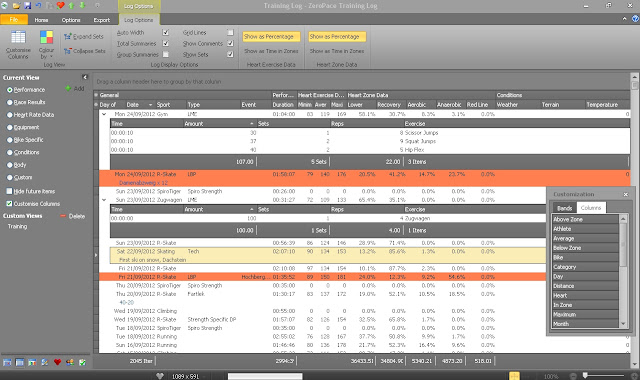
Task: Click the chart icon in bottom left bar
Action: (x=32, y=362)
